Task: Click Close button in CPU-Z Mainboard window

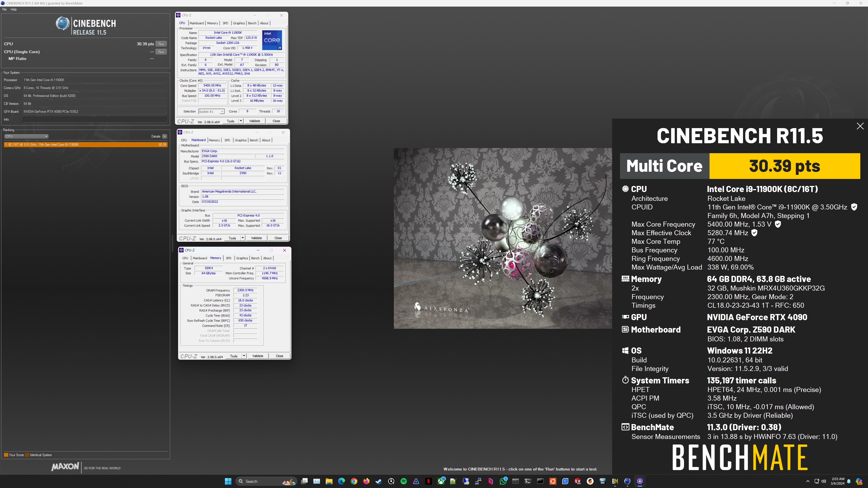Action: click(278, 238)
